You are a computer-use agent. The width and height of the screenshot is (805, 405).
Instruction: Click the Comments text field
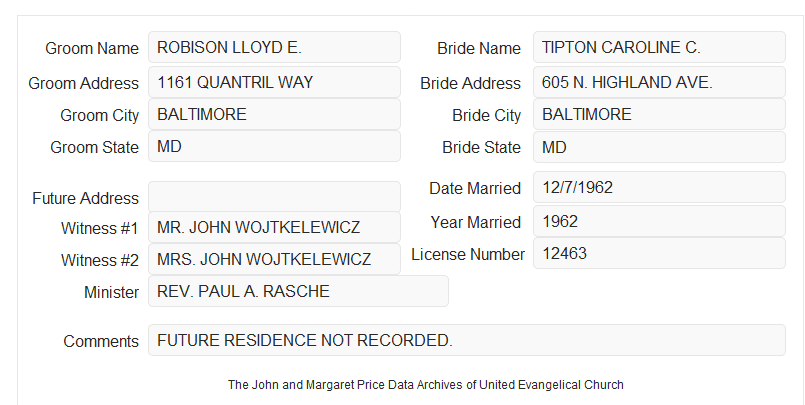[467, 340]
